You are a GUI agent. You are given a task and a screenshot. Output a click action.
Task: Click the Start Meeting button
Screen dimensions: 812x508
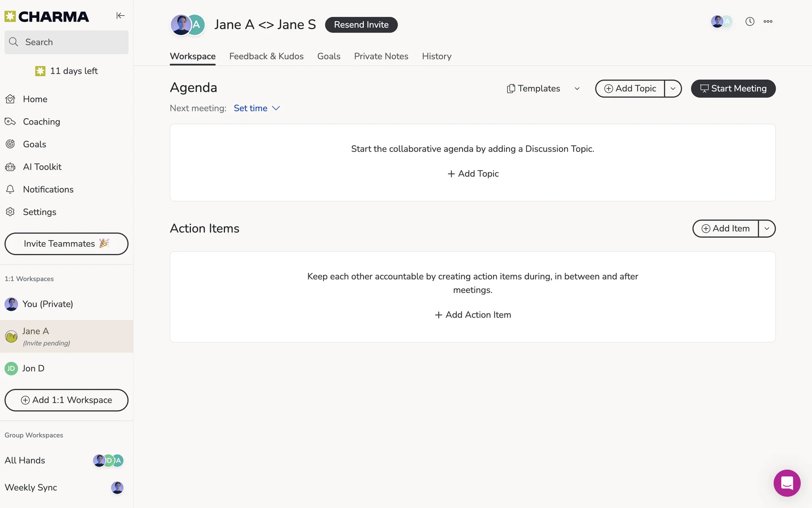point(733,88)
